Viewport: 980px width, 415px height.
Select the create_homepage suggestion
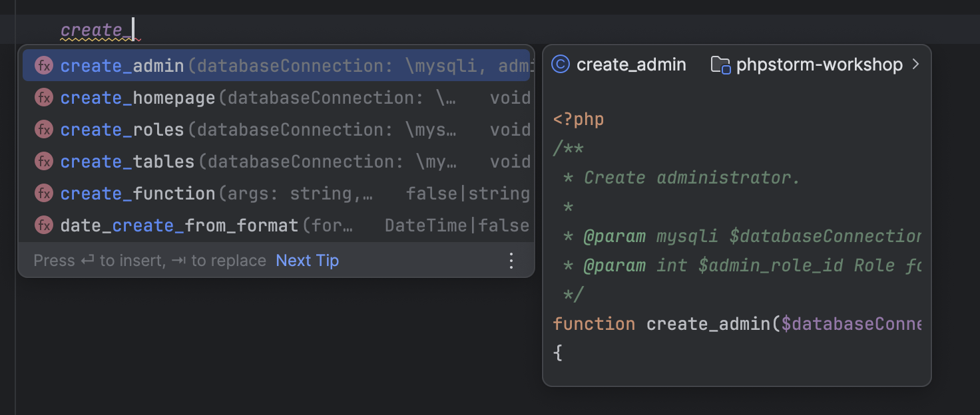(137, 97)
